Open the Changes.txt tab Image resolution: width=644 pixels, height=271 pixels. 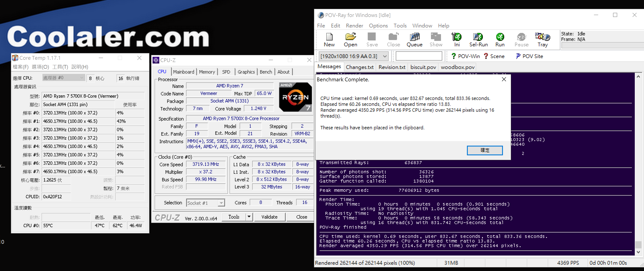pos(360,67)
